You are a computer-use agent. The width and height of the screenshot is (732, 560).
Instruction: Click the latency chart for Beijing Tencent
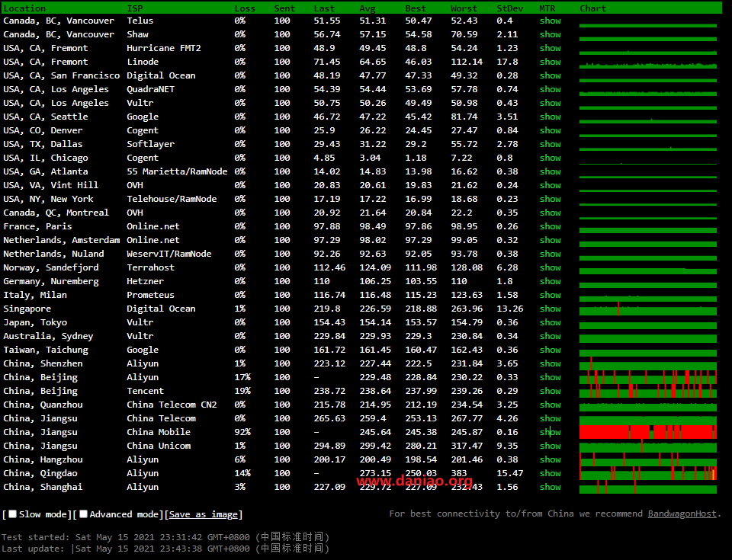click(648, 391)
